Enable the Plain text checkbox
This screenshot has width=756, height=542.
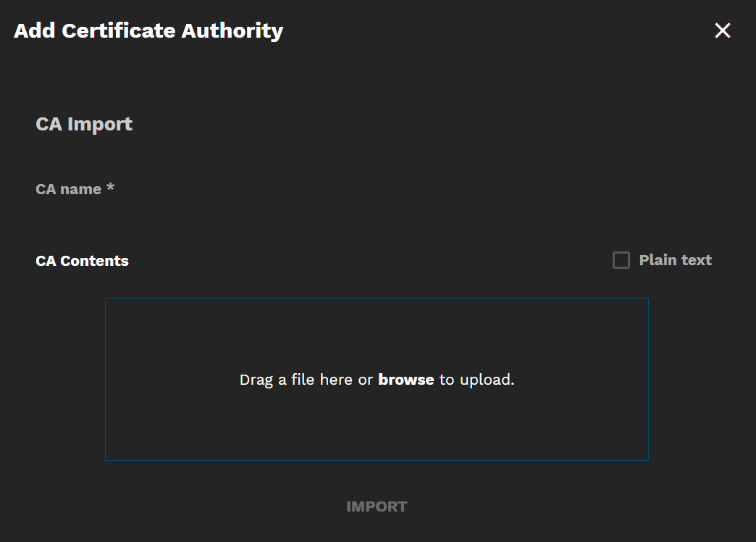pyautogui.click(x=621, y=260)
